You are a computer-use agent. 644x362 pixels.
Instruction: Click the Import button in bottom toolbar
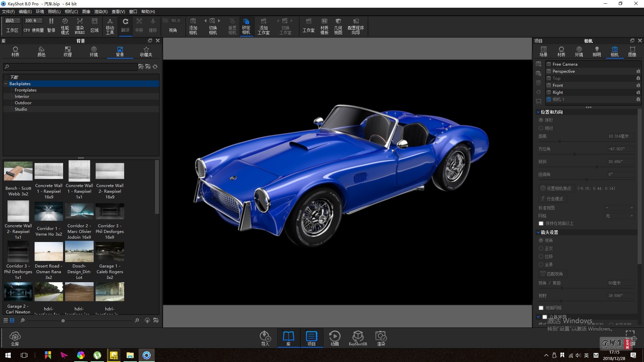coord(265,338)
